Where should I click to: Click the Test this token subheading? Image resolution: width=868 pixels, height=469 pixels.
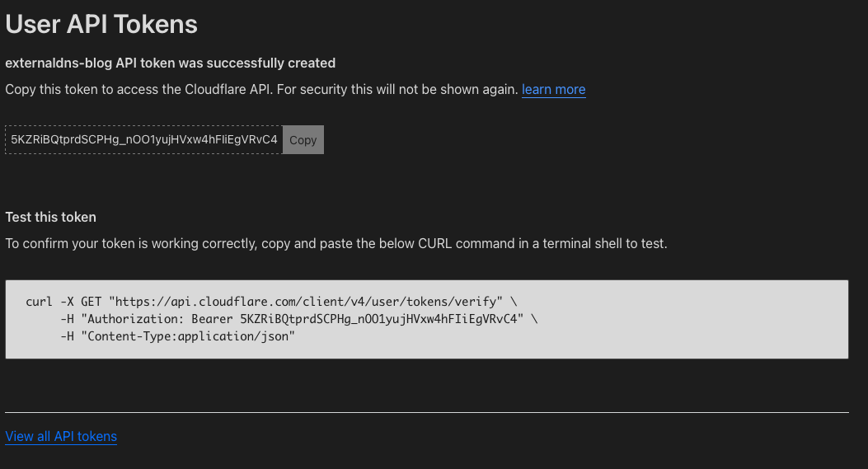click(50, 217)
